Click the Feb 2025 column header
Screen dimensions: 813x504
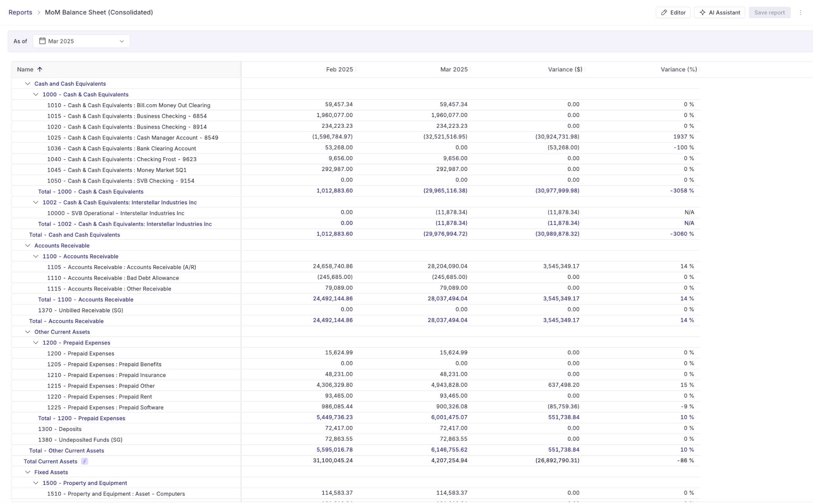click(x=339, y=69)
